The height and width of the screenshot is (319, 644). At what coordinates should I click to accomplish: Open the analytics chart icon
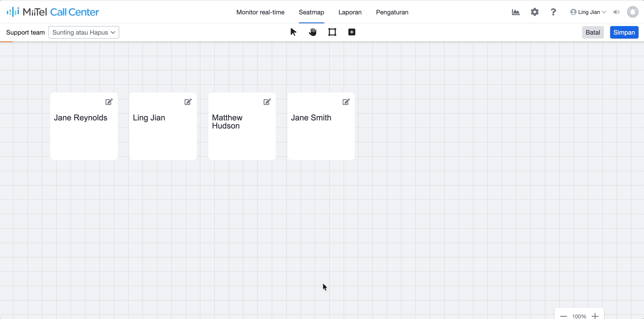516,12
